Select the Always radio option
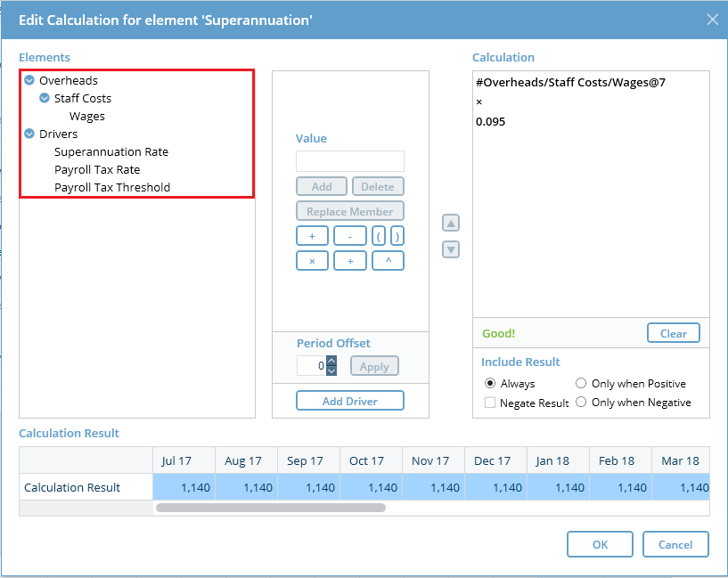The height and width of the screenshot is (578, 728). [x=490, y=384]
